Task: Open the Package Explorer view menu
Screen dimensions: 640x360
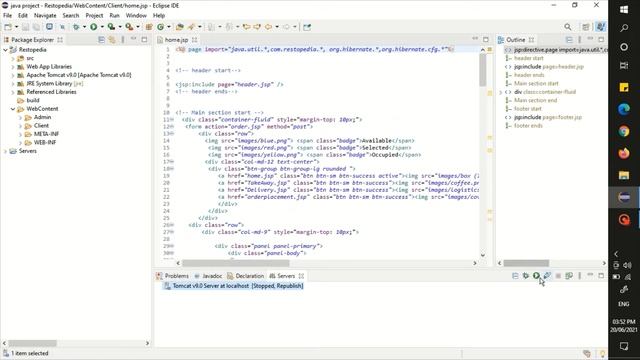Action: tap(123, 40)
